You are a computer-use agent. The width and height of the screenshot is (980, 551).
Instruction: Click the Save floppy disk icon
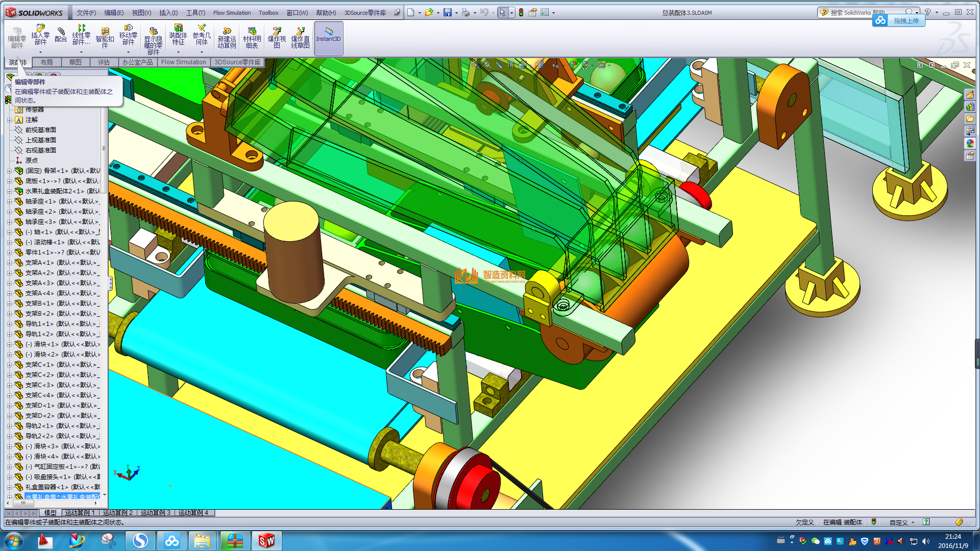(448, 12)
